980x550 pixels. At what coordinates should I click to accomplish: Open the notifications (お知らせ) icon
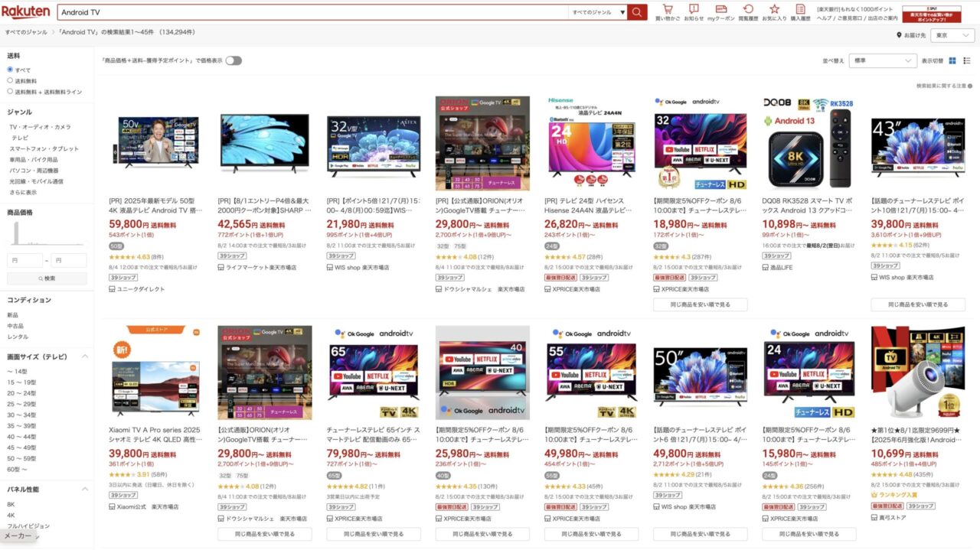pyautogui.click(x=694, y=9)
